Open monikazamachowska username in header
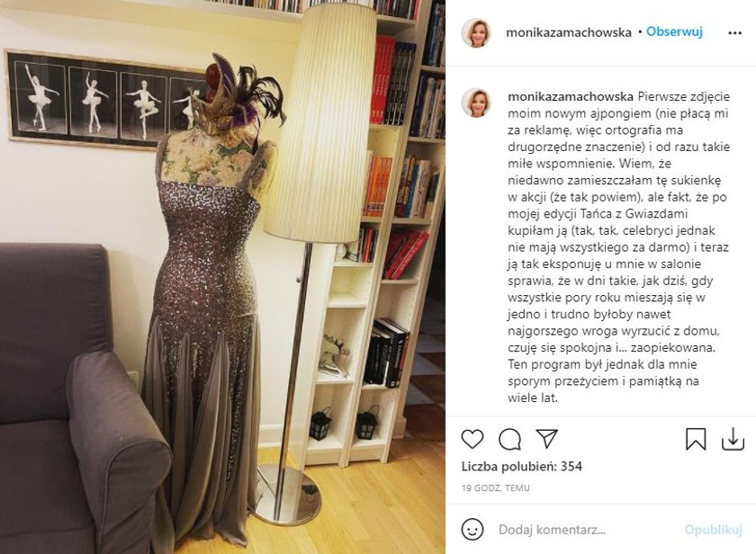This screenshot has width=756, height=554. click(569, 32)
